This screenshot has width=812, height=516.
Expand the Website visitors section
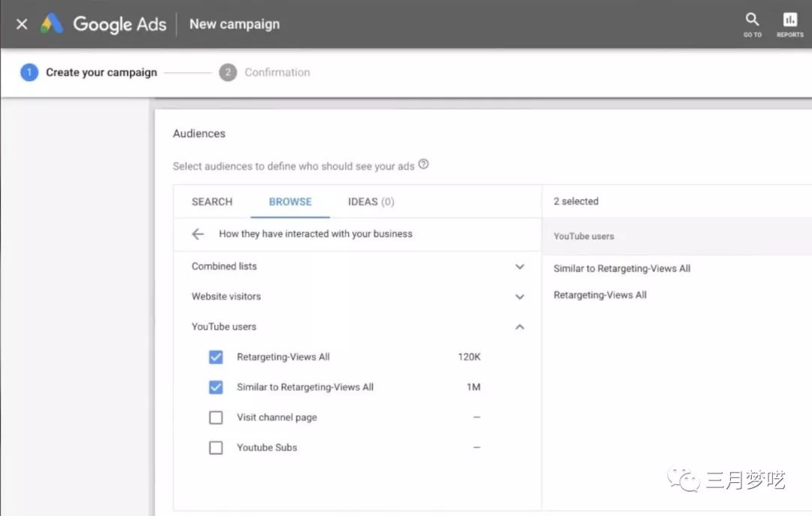click(520, 297)
